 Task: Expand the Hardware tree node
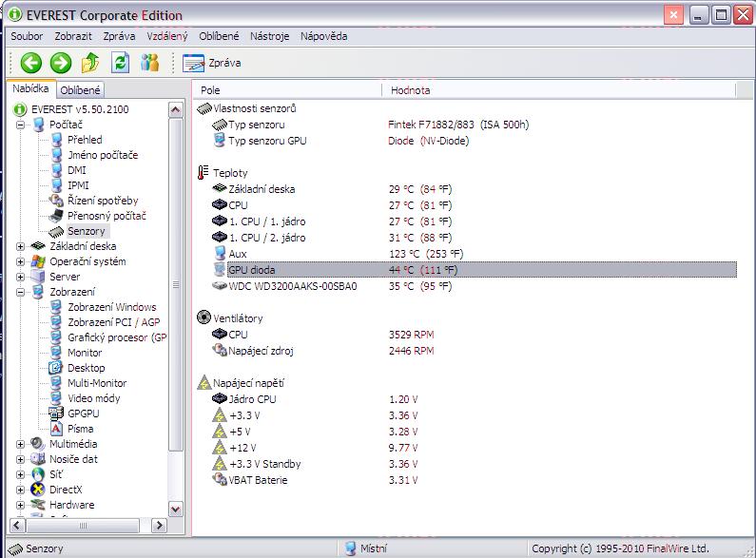[x=20, y=505]
